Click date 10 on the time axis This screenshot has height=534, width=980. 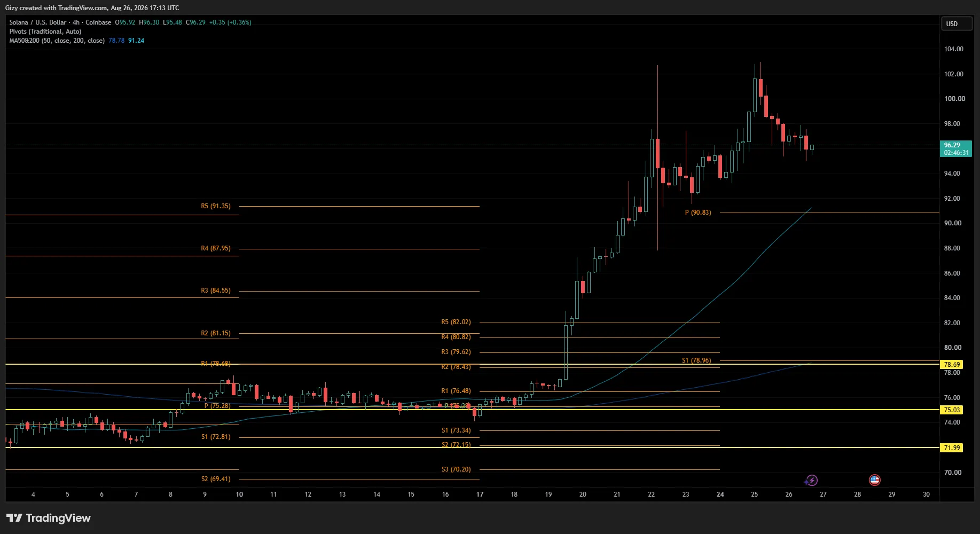[x=239, y=494]
